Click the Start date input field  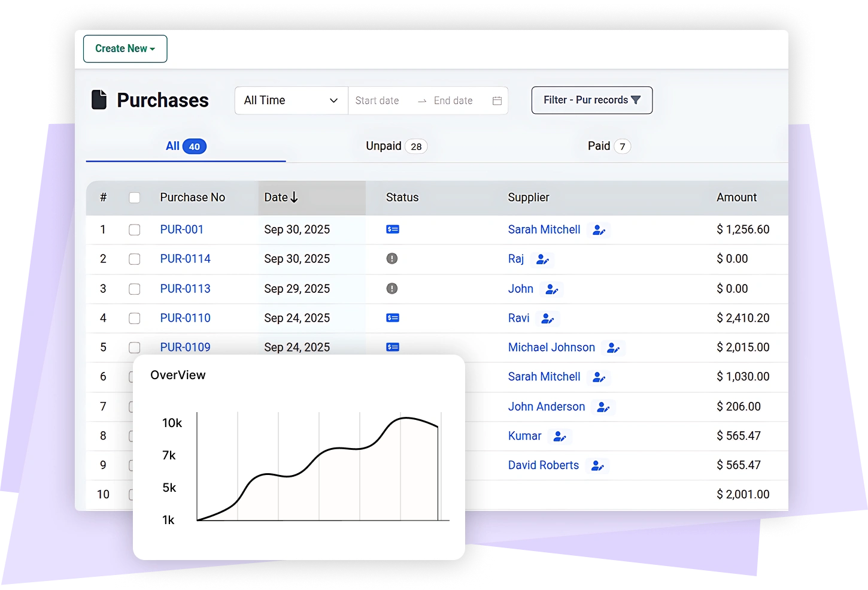click(378, 101)
